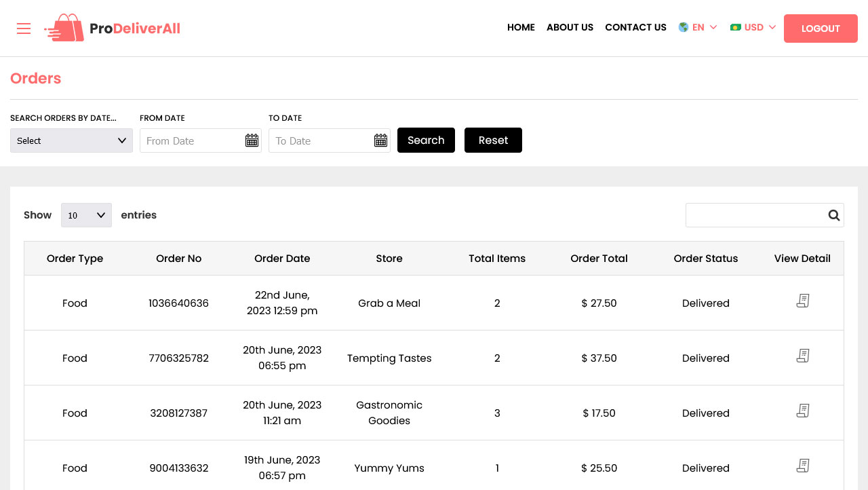The width and height of the screenshot is (868, 490).
Task: Click the Yummy Yums store cell
Action: click(x=389, y=468)
